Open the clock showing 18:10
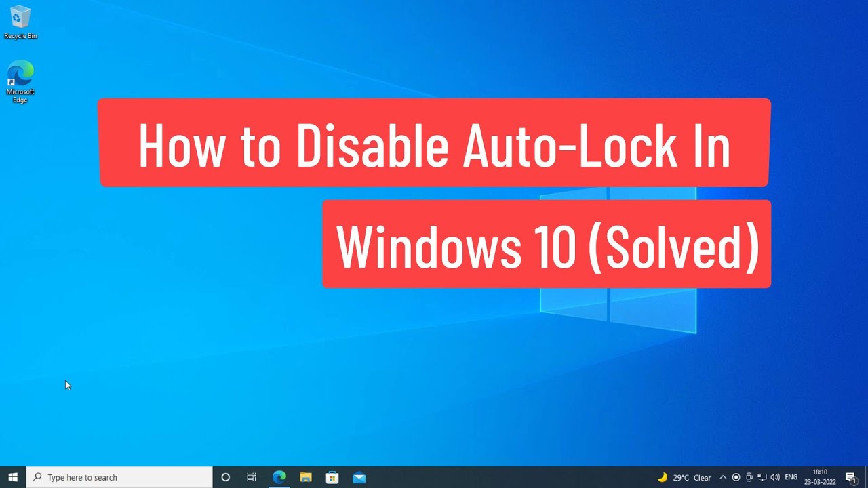 (820, 477)
